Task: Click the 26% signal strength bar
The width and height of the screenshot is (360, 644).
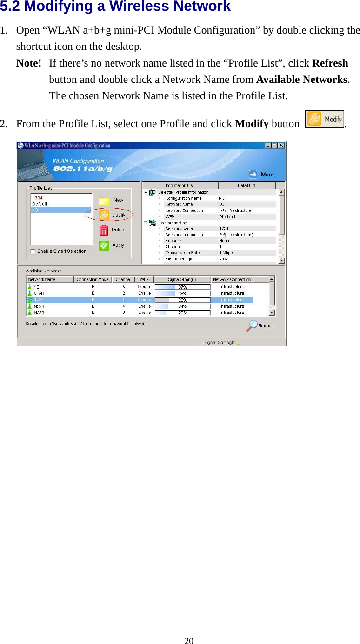Action: [182, 300]
